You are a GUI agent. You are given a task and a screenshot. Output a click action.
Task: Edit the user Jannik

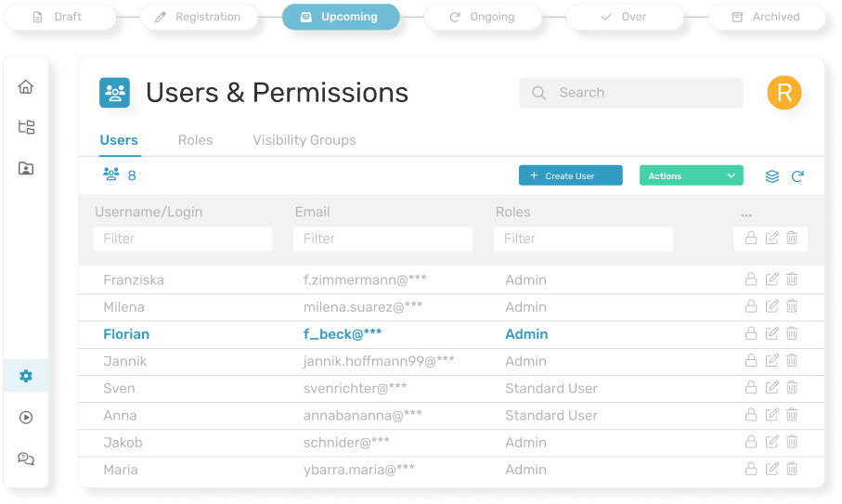pyautogui.click(x=771, y=361)
